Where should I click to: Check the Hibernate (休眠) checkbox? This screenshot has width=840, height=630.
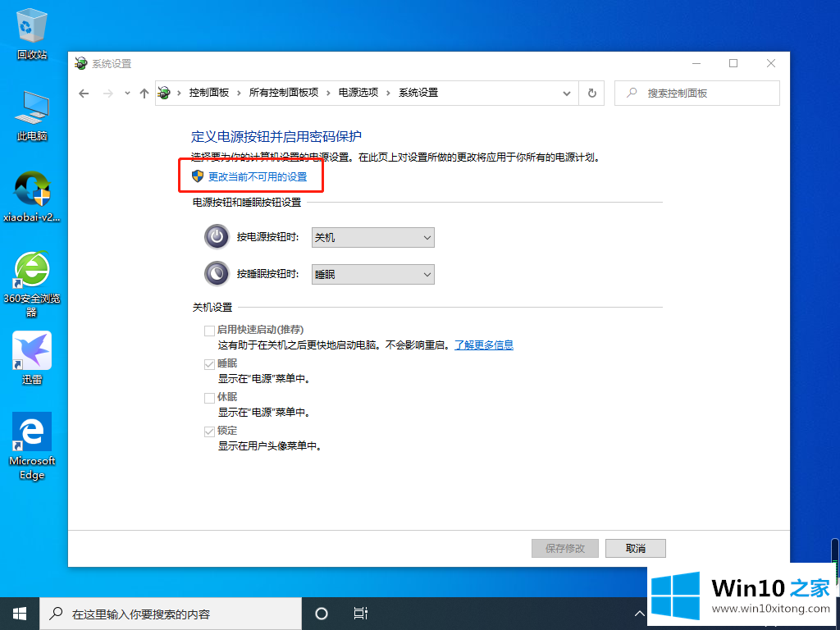pyautogui.click(x=209, y=397)
